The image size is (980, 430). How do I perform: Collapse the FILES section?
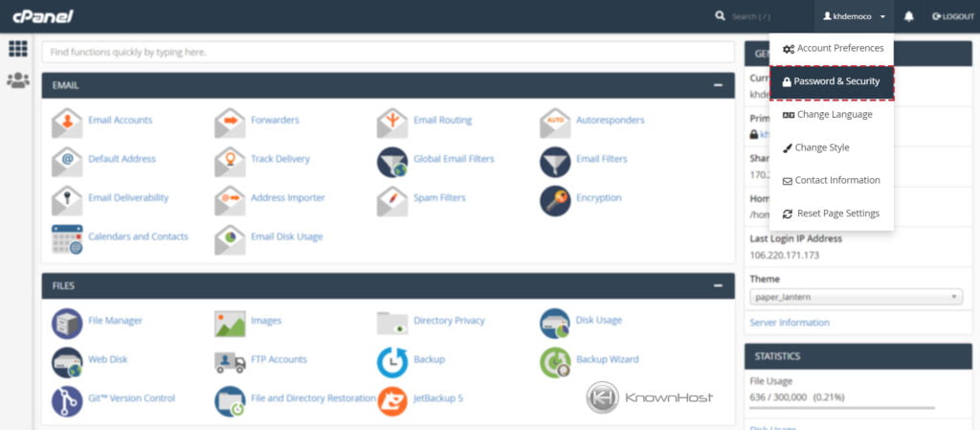(x=718, y=285)
